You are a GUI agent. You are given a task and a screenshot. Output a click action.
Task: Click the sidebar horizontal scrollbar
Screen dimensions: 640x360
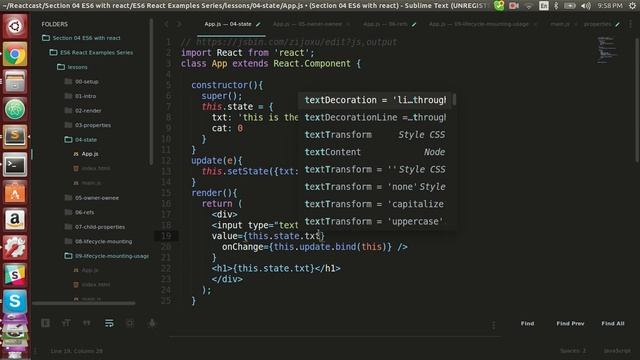[x=84, y=303]
